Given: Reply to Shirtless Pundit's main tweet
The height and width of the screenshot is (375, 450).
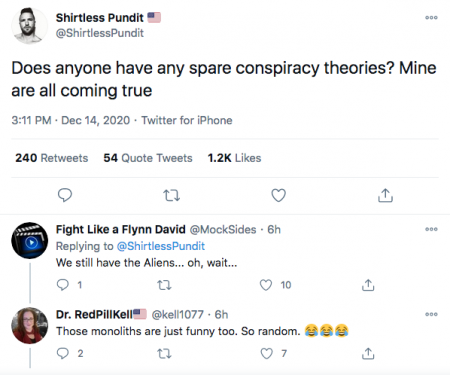Looking at the screenshot, I should tap(65, 195).
